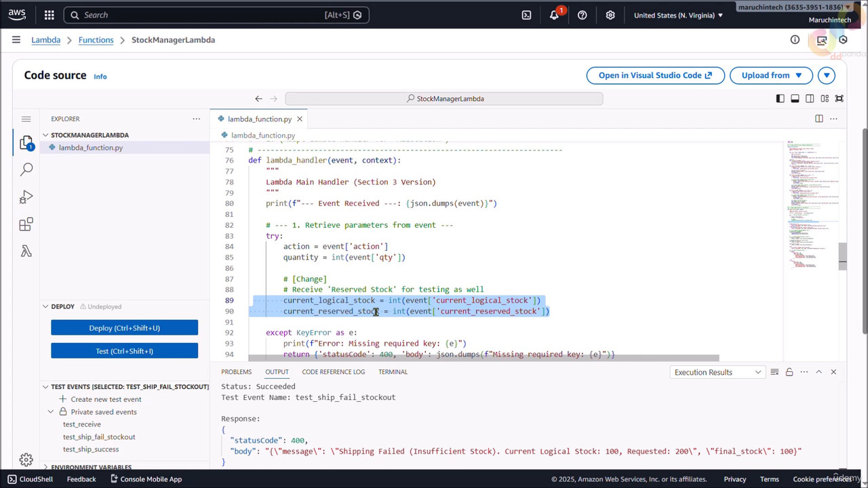Viewport: 868px width, 488px height.
Task: Open the Code source Info link
Action: click(x=100, y=77)
